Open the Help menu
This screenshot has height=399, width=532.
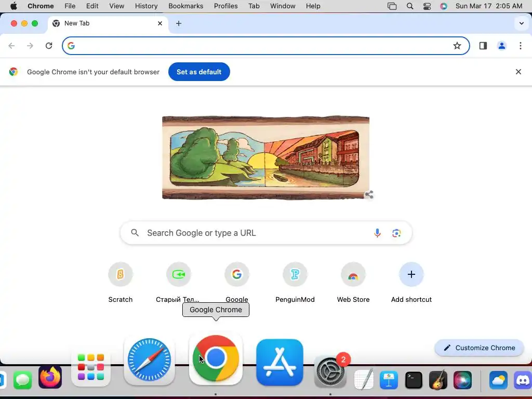click(313, 6)
